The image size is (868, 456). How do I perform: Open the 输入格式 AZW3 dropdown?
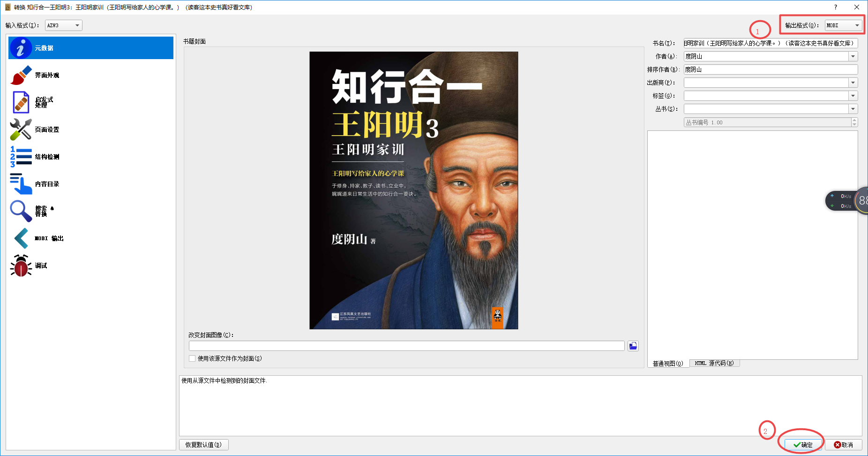pyautogui.click(x=64, y=25)
